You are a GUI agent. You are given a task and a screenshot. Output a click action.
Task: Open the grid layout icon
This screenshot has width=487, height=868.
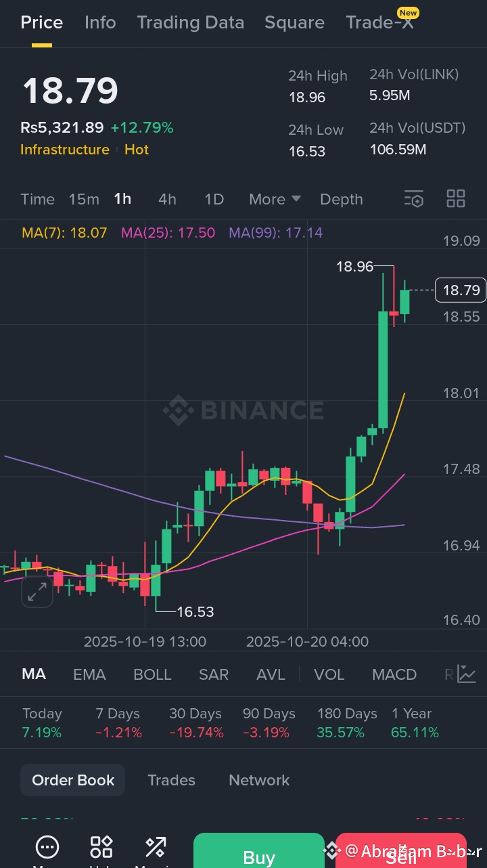coord(456,199)
